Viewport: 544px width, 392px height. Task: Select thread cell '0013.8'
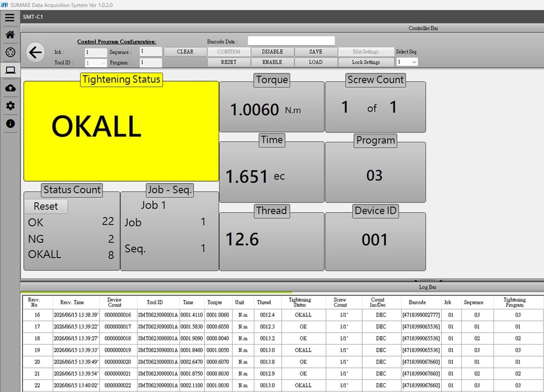(x=268, y=362)
